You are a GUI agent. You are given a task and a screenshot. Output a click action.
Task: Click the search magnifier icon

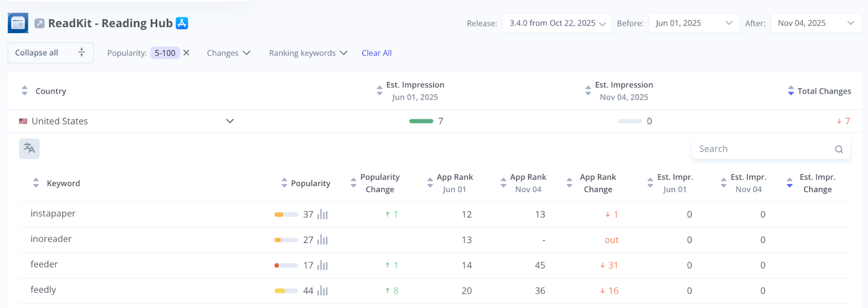point(839,149)
